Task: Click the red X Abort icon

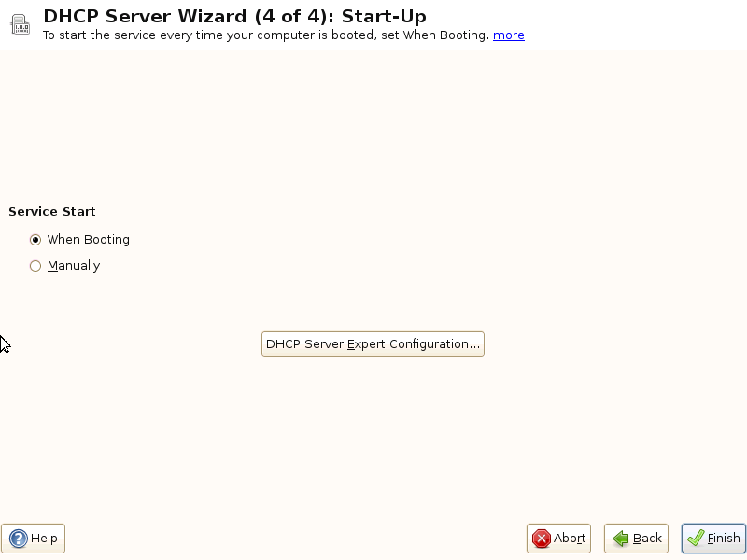Action: 542,539
